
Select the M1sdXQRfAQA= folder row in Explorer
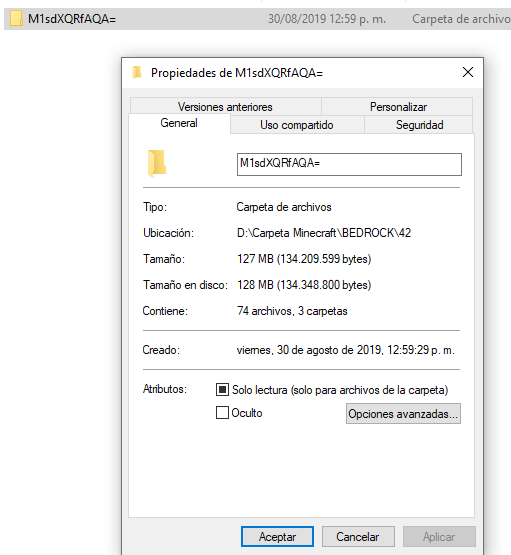pyautogui.click(x=257, y=19)
